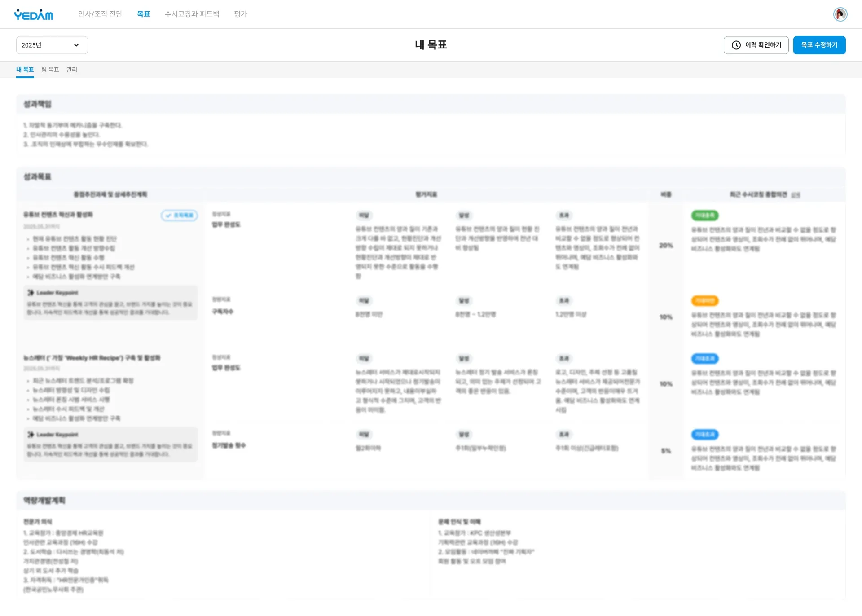Go to 수시코칭과 피드백 menu
862x616 pixels.
[192, 14]
